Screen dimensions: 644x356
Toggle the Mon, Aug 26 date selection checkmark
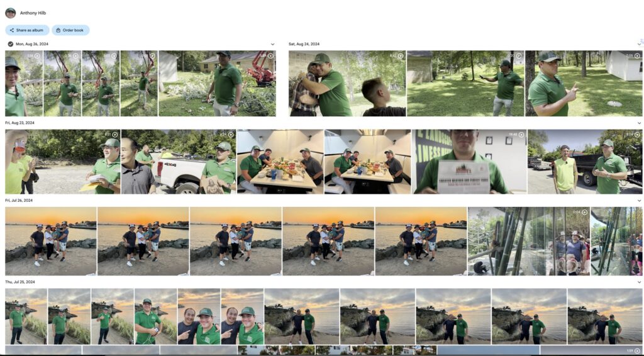click(x=11, y=44)
